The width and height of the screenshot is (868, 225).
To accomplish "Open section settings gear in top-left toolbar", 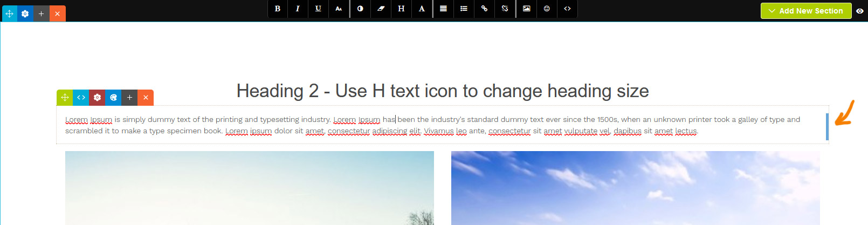I will tap(25, 13).
